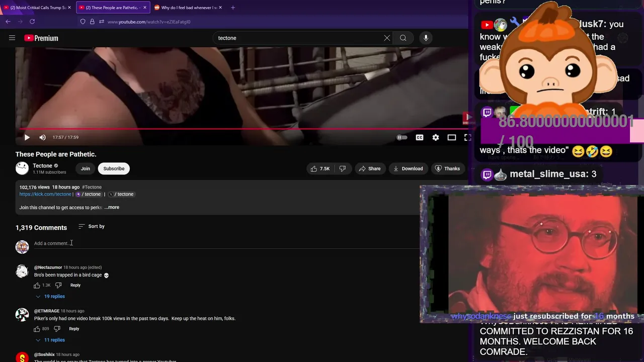This screenshot has width=644, height=362.
Task: Open @Soshkix profile link
Action: coord(44,354)
